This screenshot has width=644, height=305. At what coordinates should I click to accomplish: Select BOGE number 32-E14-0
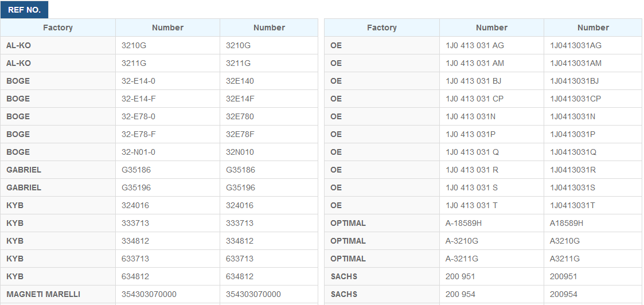[167, 81]
